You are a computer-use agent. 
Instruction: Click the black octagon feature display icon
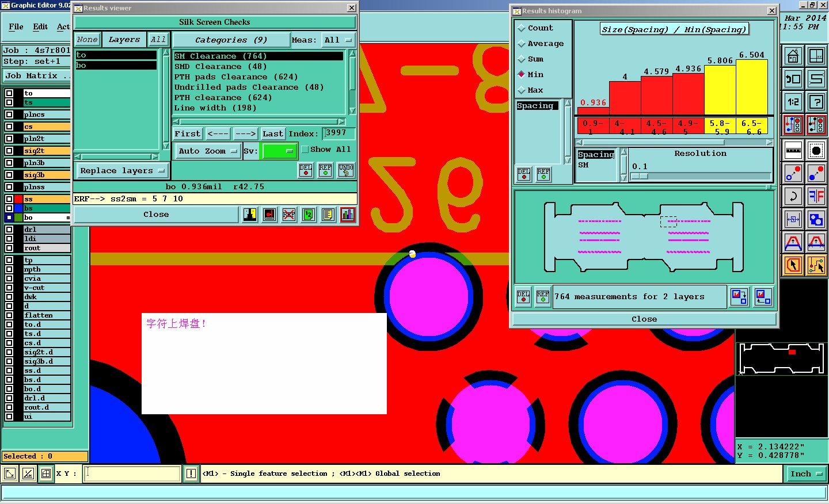click(816, 150)
